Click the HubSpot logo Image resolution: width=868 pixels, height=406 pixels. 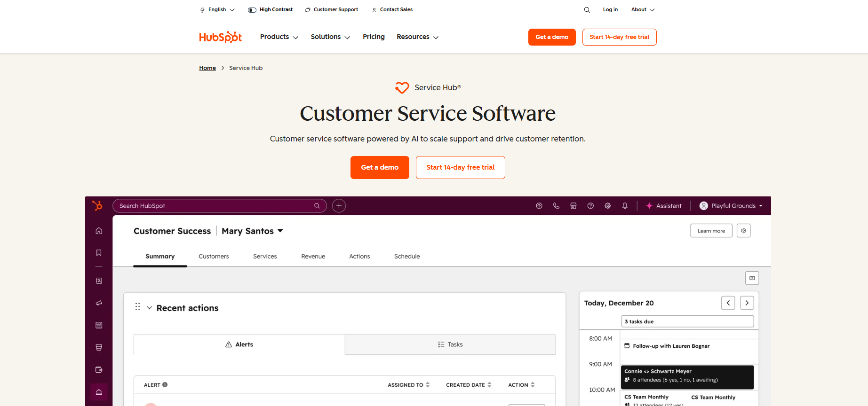click(220, 37)
